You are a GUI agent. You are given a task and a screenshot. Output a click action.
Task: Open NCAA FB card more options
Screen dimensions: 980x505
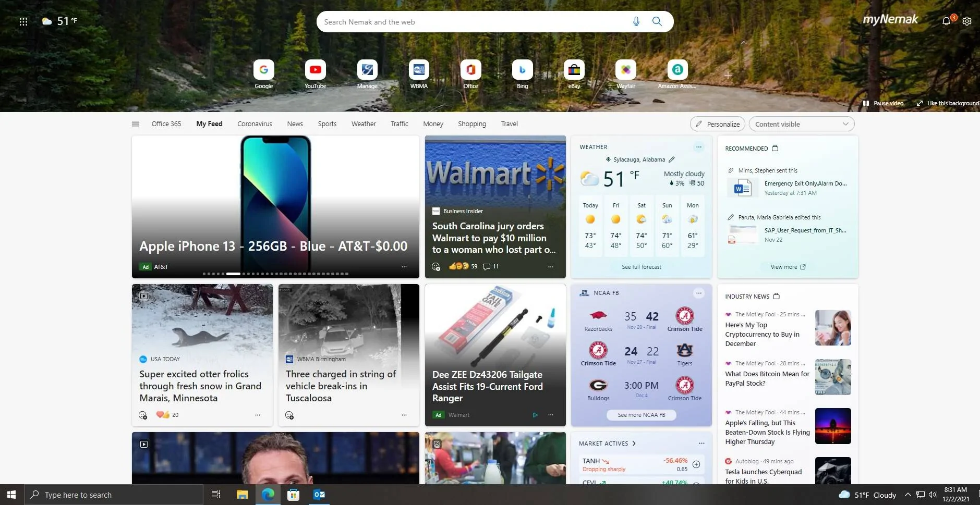pos(699,293)
